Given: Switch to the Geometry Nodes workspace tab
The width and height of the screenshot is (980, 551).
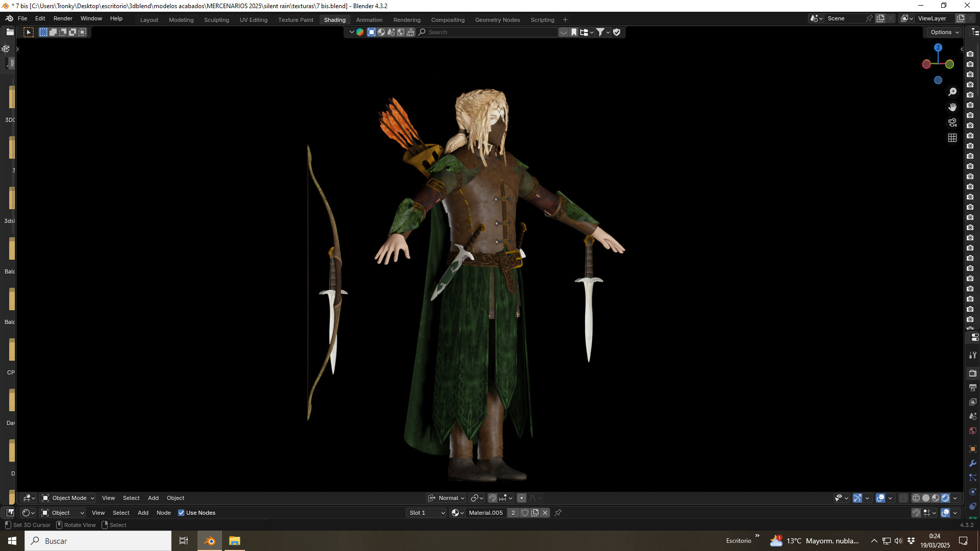Looking at the screenshot, I should tap(497, 20).
